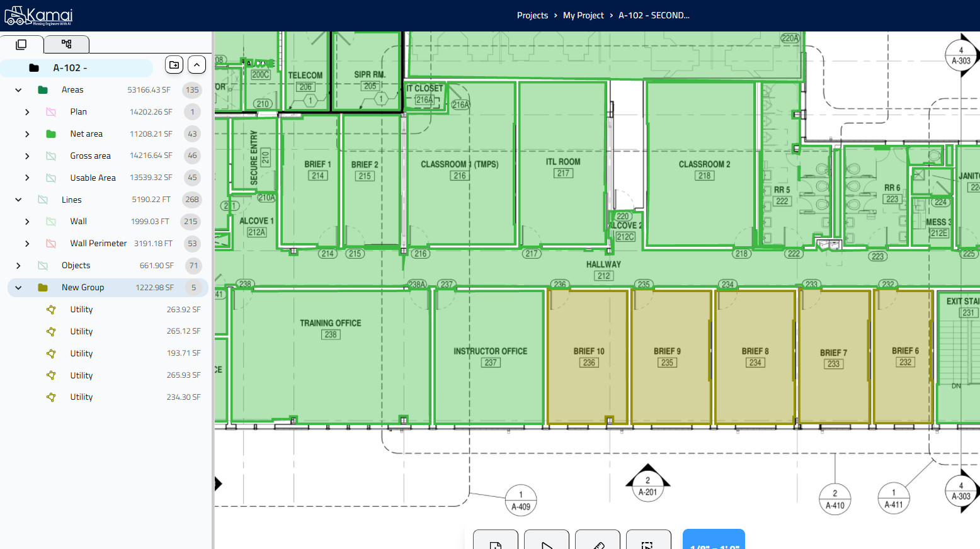Toggle visibility icon for Net area
980x549 pixels.
tap(51, 134)
